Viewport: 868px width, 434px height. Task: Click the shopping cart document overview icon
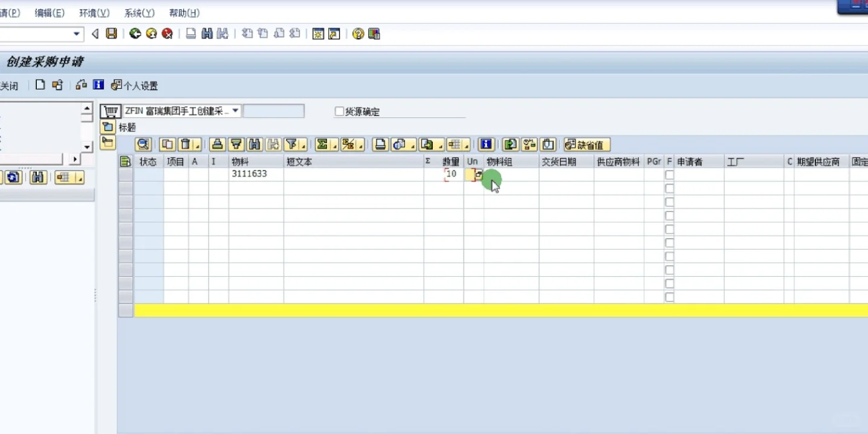[x=110, y=111]
